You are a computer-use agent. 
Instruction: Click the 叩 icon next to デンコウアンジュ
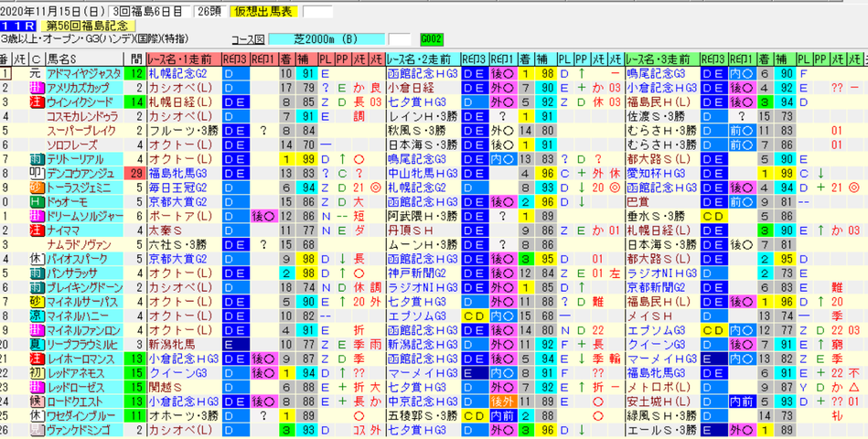(36, 173)
